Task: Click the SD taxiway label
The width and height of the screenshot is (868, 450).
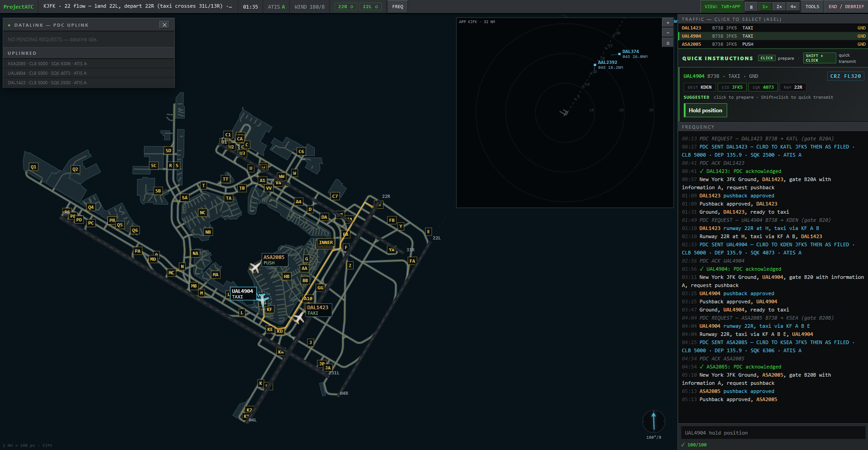Action: tap(168, 151)
